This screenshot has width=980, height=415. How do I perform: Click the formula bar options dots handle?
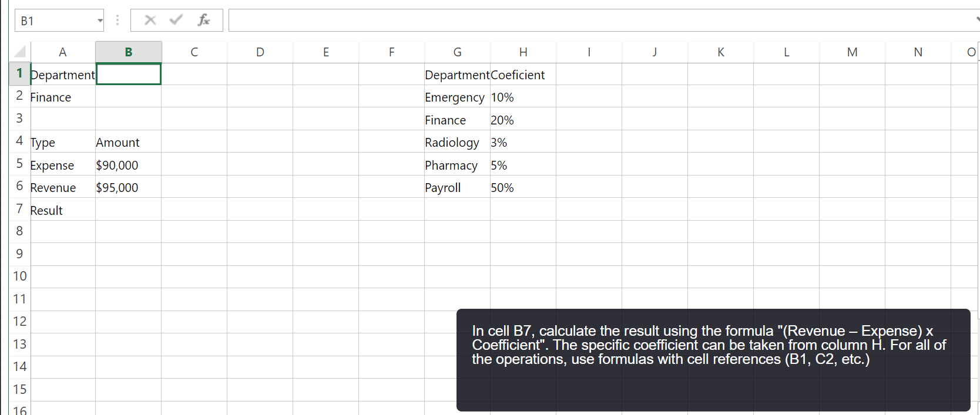coord(118,20)
